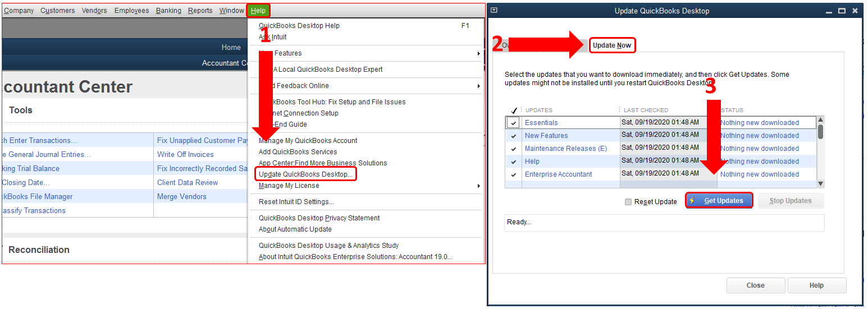Open Fix Unapplied Customer Payments link
The height and width of the screenshot is (309, 868).
point(203,141)
